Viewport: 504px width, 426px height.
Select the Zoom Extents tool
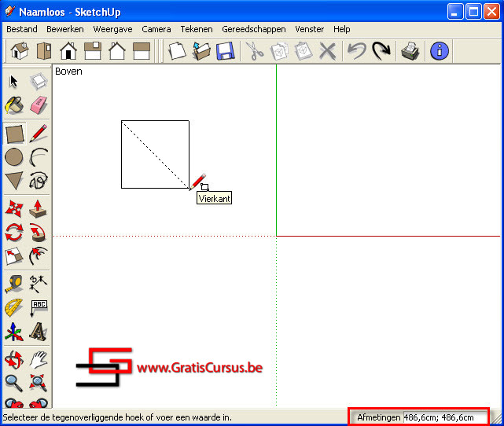[x=39, y=383]
